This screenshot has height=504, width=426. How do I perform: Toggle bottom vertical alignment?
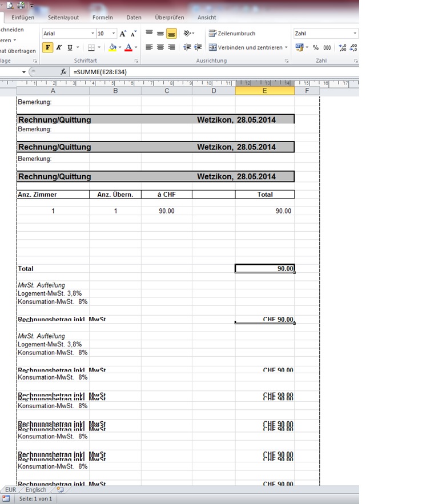pyautogui.click(x=171, y=34)
